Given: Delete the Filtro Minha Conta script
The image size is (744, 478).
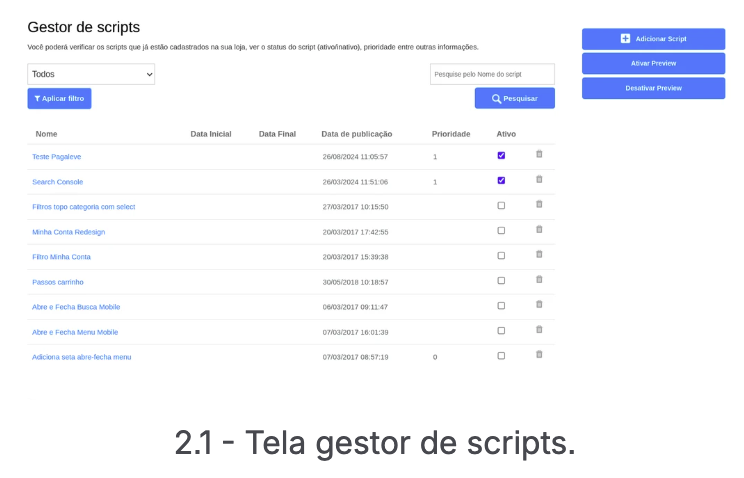Looking at the screenshot, I should point(539,254).
